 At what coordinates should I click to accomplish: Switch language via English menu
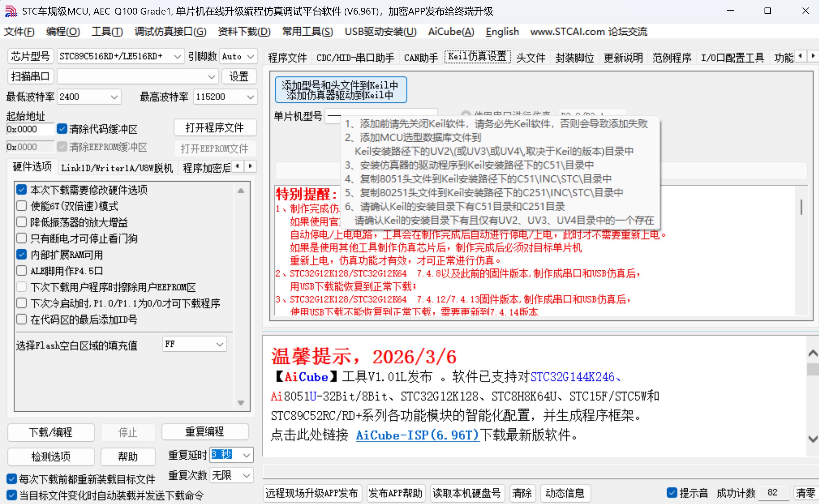coord(502,32)
